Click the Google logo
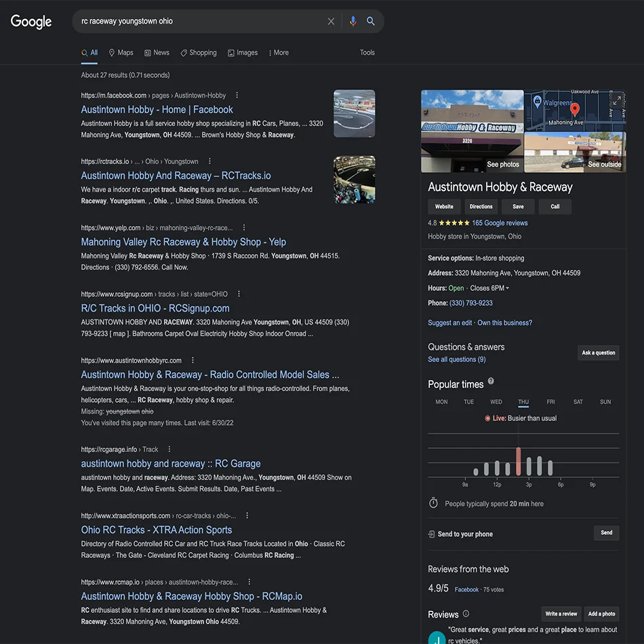The width and height of the screenshot is (644, 644). [31, 22]
